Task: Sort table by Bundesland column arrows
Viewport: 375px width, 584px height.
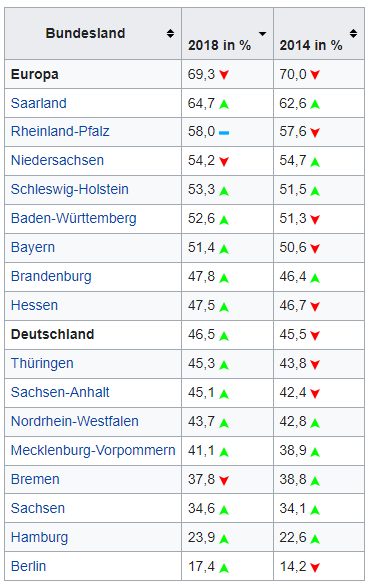Action: pyautogui.click(x=170, y=33)
